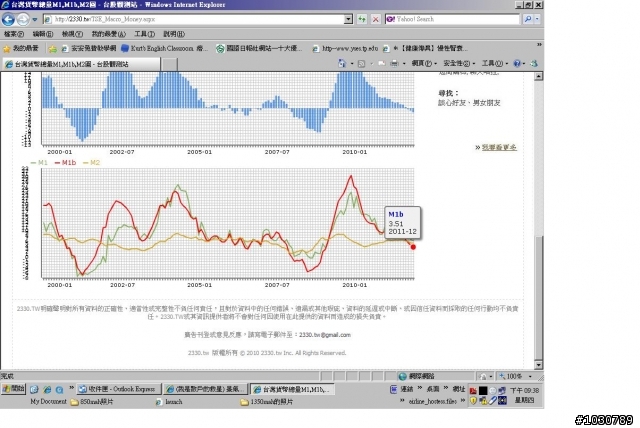Open the 說明(H) menu
Viewport: 640px width, 428px height.
(174, 34)
